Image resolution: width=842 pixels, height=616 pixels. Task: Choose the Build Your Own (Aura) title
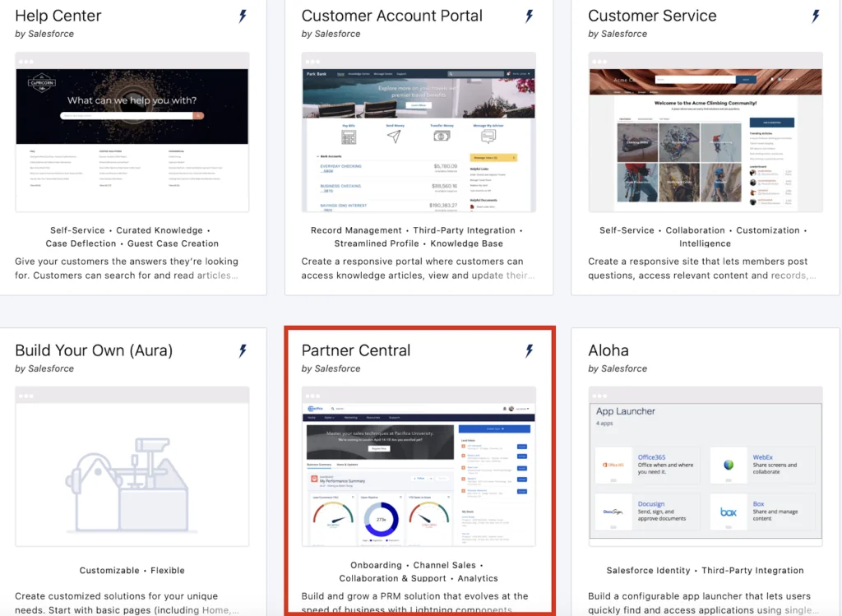(94, 350)
